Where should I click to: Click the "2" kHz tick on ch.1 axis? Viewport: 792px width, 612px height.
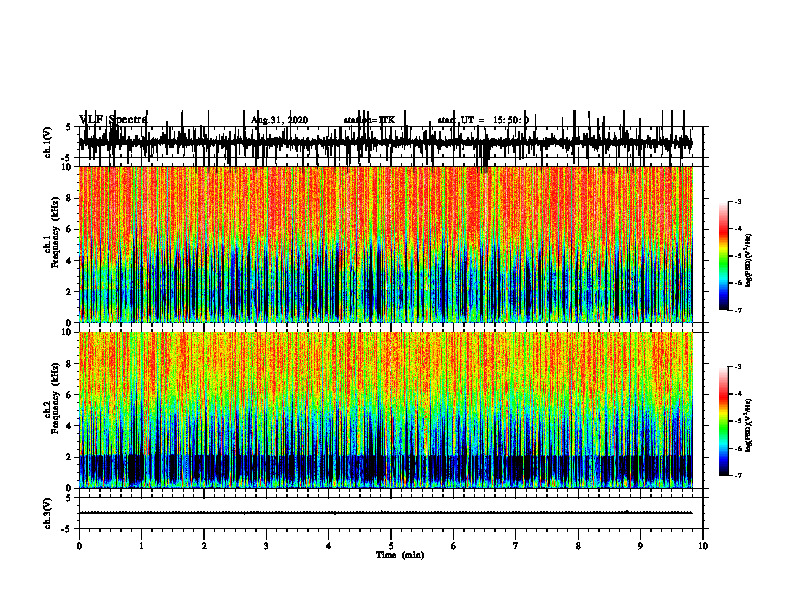point(70,291)
